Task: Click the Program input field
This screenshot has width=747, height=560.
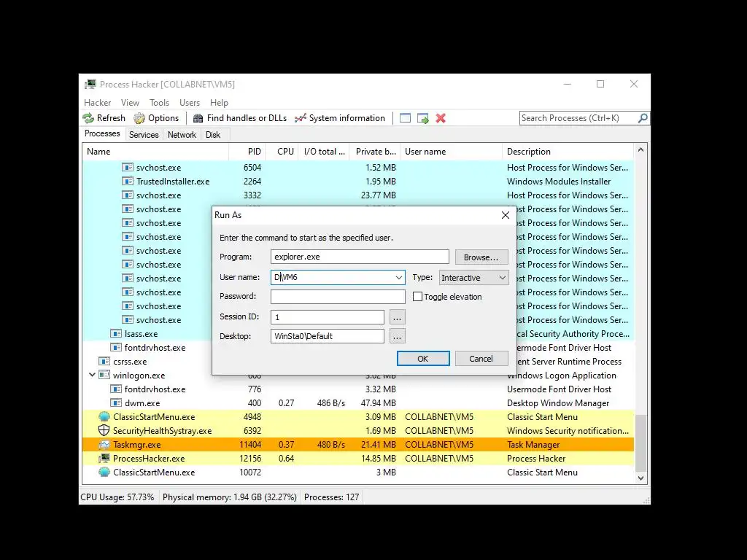Action: (x=360, y=257)
